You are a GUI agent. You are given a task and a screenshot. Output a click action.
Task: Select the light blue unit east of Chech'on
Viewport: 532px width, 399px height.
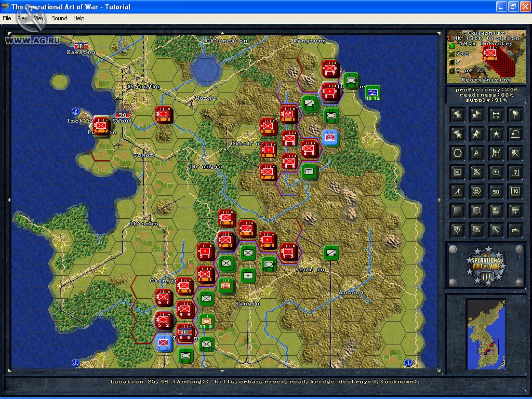click(x=330, y=137)
